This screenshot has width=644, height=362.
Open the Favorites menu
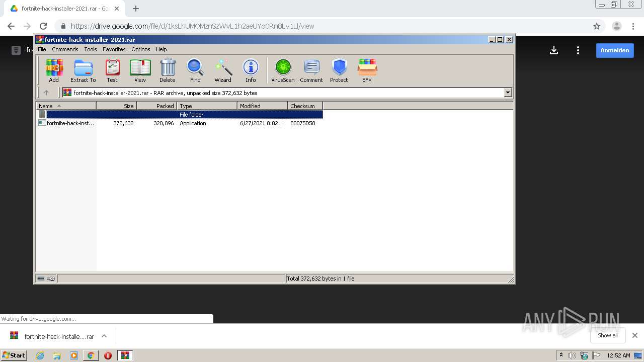[114, 49]
